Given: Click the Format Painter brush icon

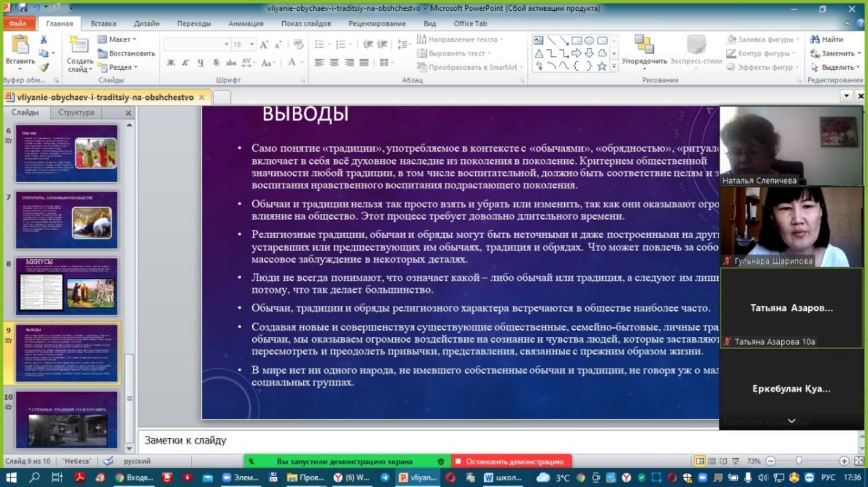Looking at the screenshot, I should click(x=44, y=67).
